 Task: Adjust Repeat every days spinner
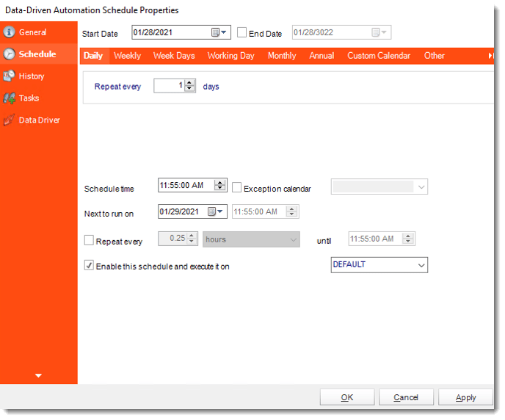pos(189,86)
